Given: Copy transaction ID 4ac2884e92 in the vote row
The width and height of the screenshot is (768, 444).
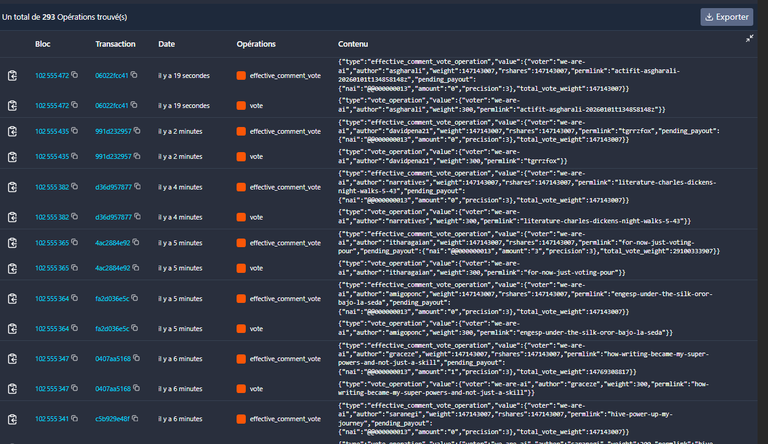Looking at the screenshot, I should point(134,268).
